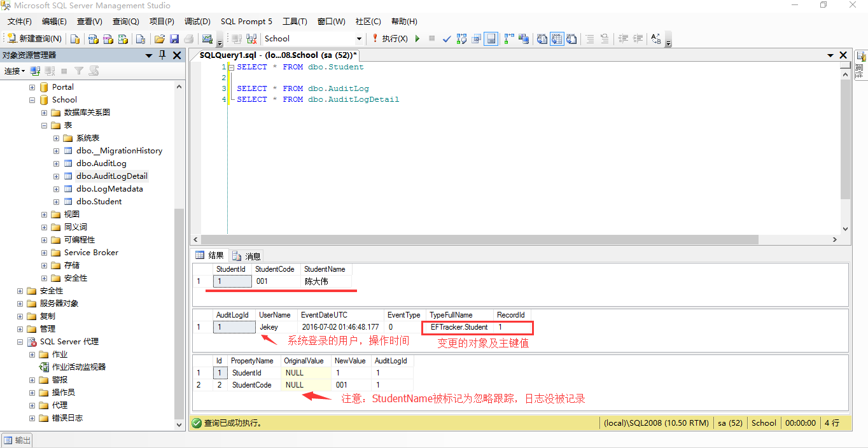Click the Analysis Services MDX query icon
868x448 pixels.
[x=94, y=39]
